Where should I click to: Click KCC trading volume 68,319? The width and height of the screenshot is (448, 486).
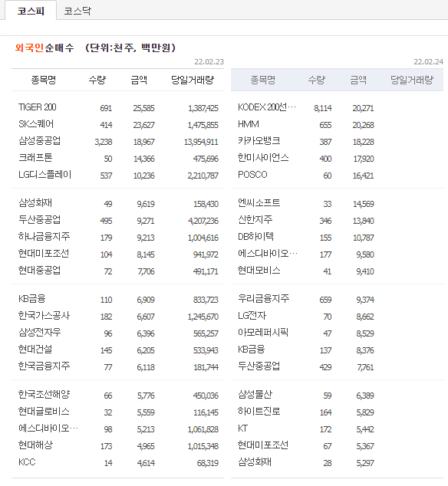pyautogui.click(x=208, y=463)
